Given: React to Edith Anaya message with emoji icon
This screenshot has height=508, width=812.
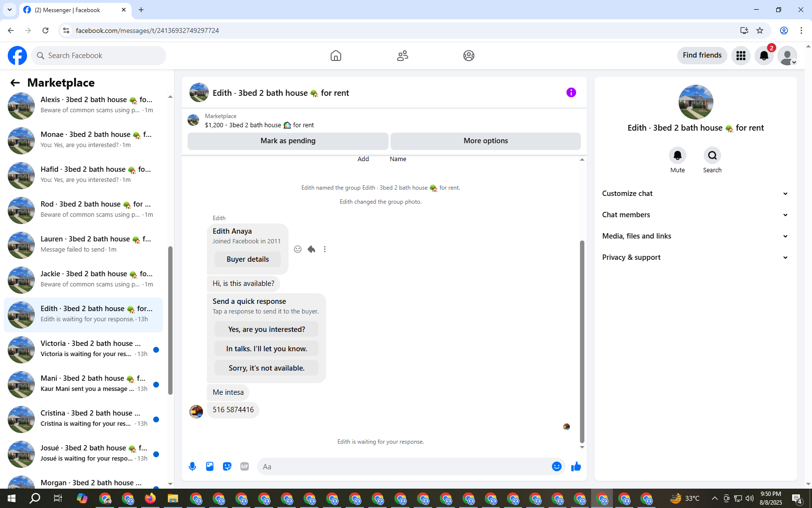Looking at the screenshot, I should pos(298,249).
